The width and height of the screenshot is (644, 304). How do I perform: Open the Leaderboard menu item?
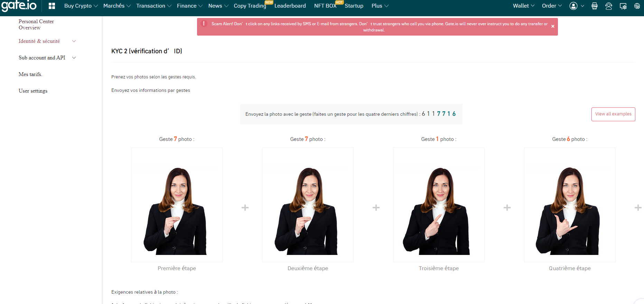coord(290,6)
